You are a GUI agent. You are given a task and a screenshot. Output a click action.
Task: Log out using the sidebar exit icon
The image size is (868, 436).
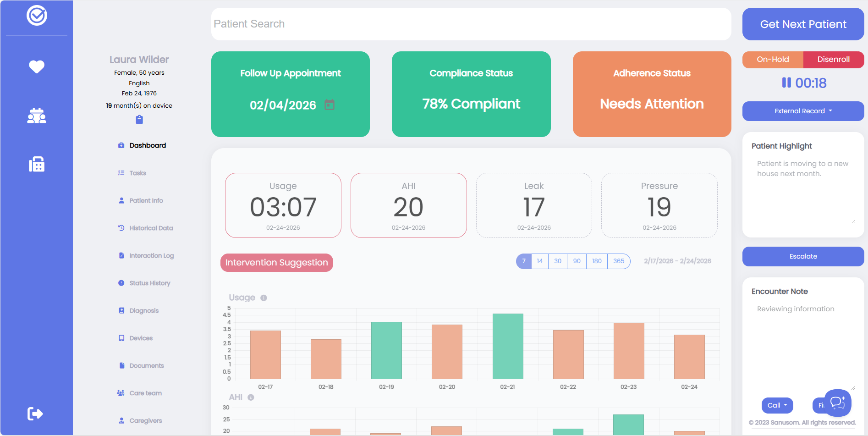point(36,413)
